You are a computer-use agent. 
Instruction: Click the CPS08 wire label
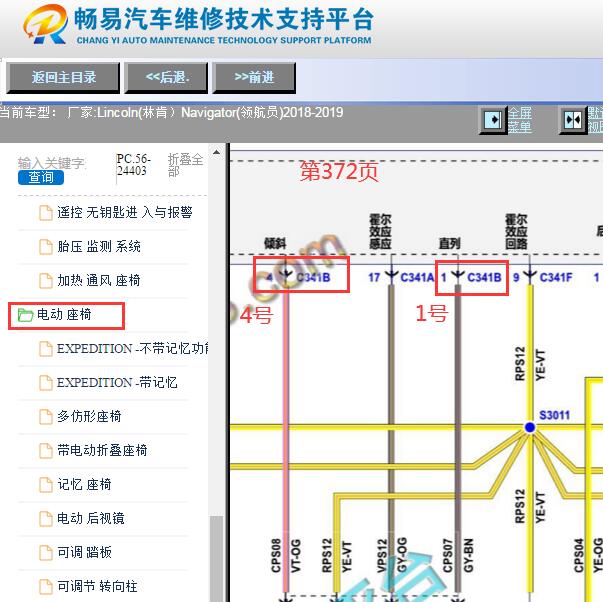(x=276, y=555)
